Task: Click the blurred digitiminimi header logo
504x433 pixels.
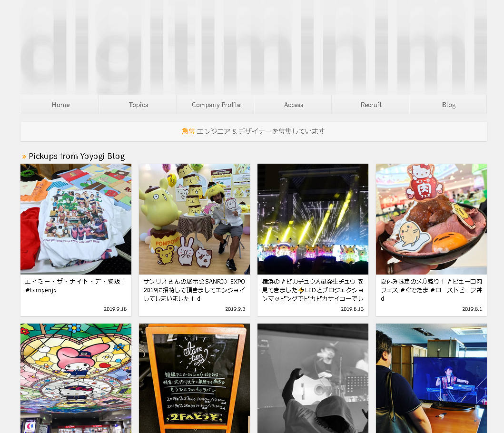Action: coord(254,47)
